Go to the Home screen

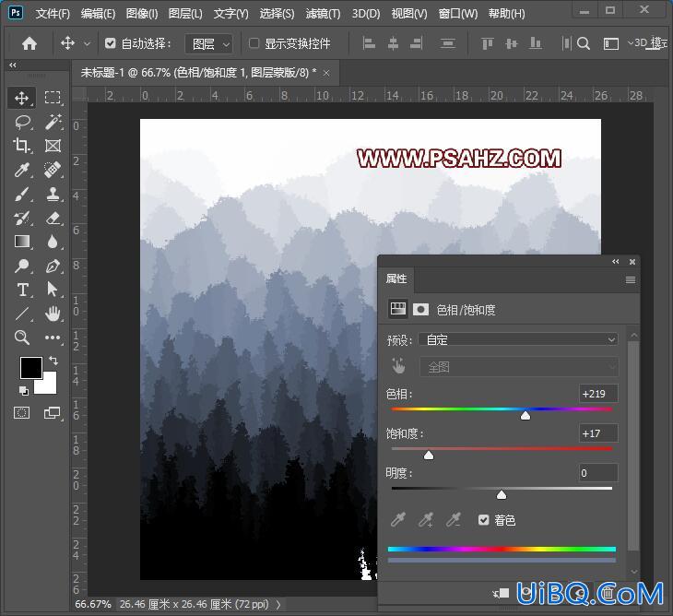coord(30,43)
